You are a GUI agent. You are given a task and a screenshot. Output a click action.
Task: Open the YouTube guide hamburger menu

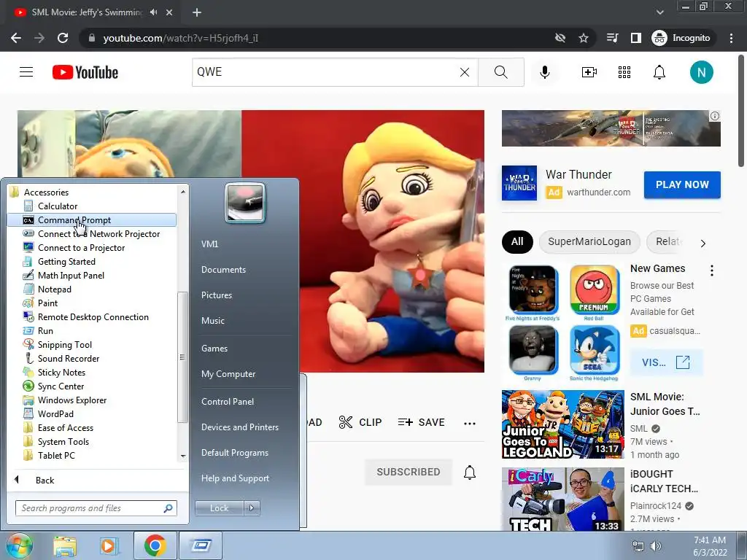26,72
